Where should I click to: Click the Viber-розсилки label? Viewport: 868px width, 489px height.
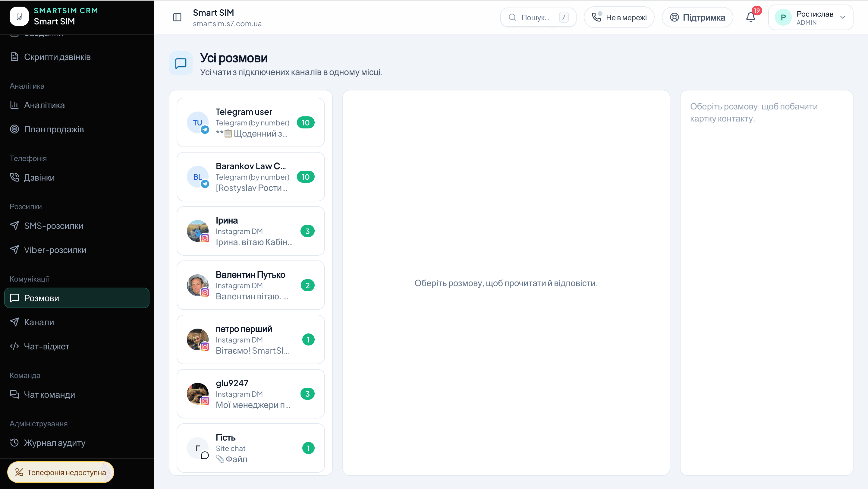pos(55,250)
